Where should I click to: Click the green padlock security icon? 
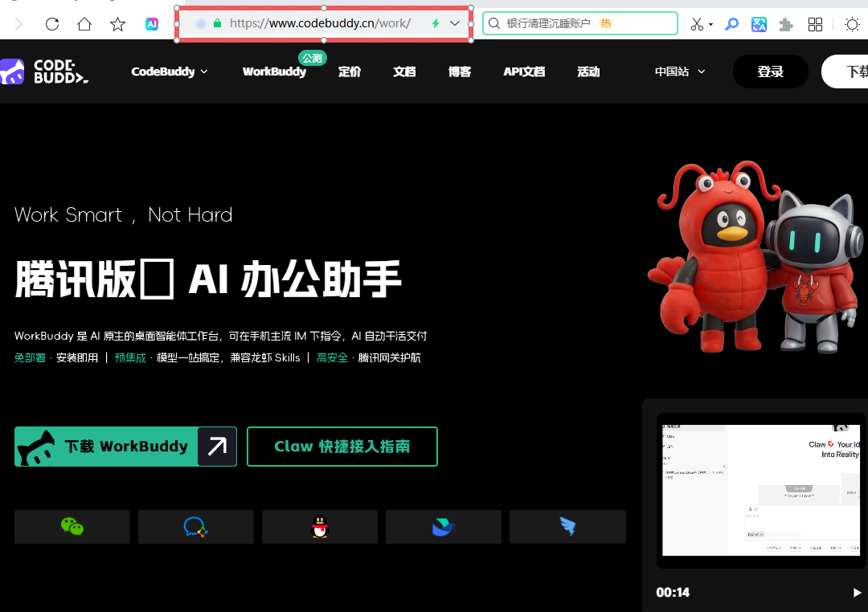click(x=218, y=23)
